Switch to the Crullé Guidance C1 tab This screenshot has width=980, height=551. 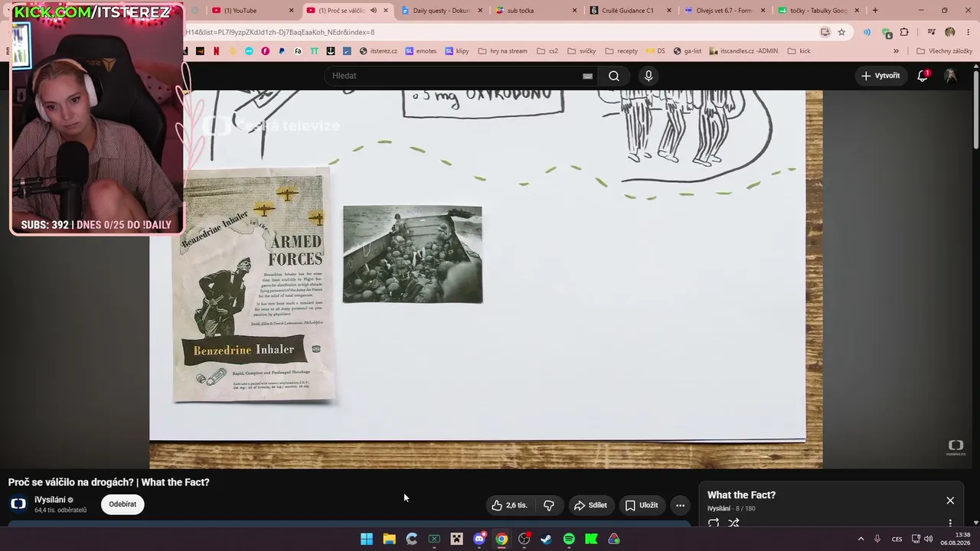[631, 11]
